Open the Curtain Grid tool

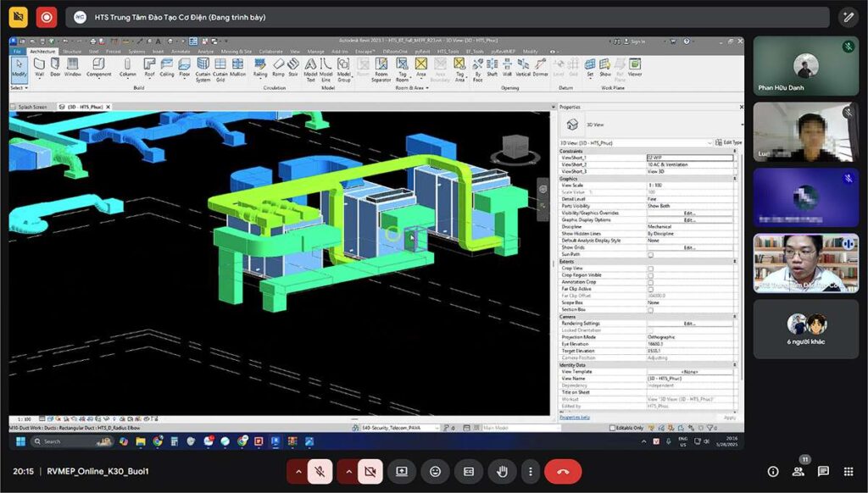point(220,69)
